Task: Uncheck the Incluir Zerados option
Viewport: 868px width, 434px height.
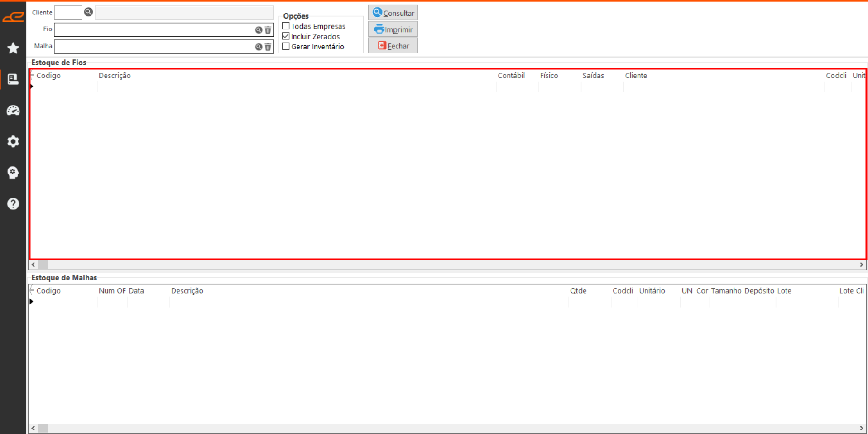Action: coord(286,36)
